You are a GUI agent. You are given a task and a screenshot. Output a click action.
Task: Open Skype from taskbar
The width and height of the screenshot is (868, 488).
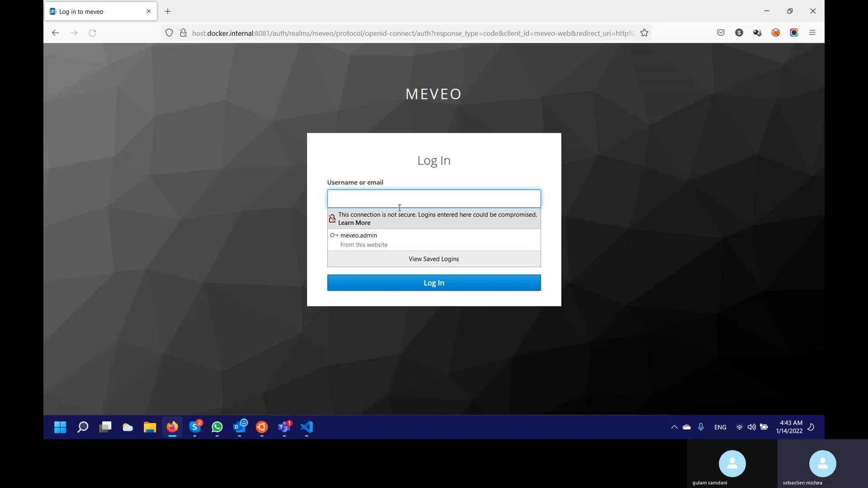point(195,427)
